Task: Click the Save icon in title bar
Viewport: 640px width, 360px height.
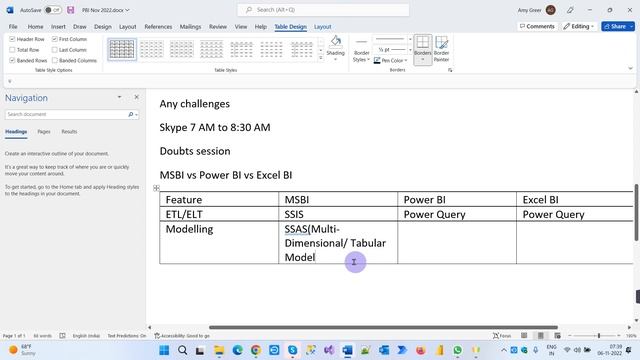Action: [x=71, y=10]
